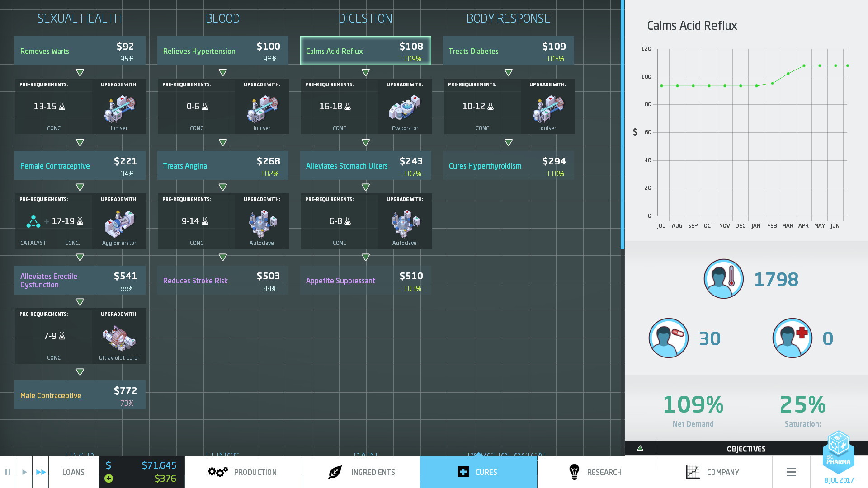Click the CURES navigation button
This screenshot has width=868, height=488.
coord(477,472)
